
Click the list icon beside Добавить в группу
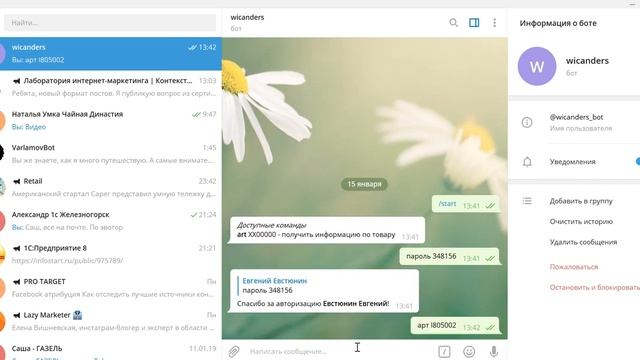(527, 201)
